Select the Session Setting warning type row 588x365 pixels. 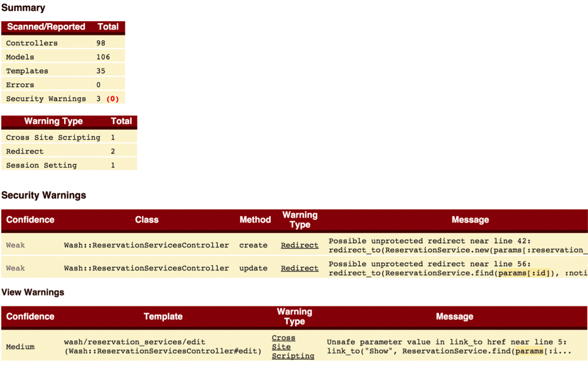[41, 166]
